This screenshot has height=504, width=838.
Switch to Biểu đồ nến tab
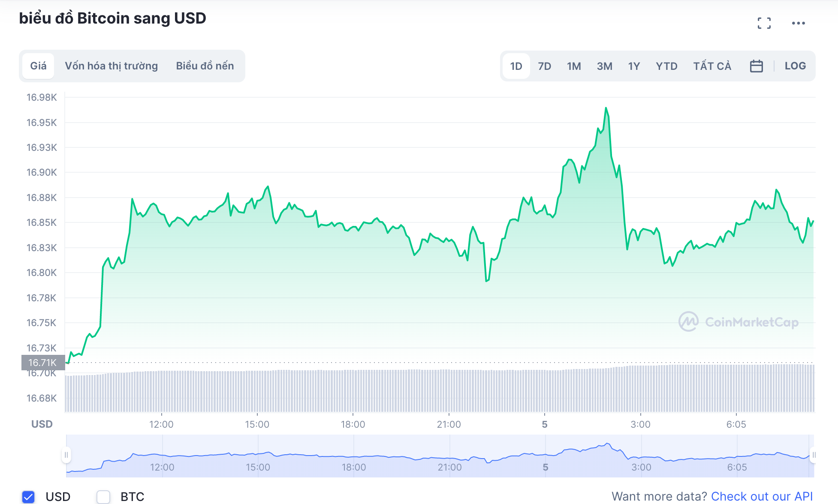[205, 66]
